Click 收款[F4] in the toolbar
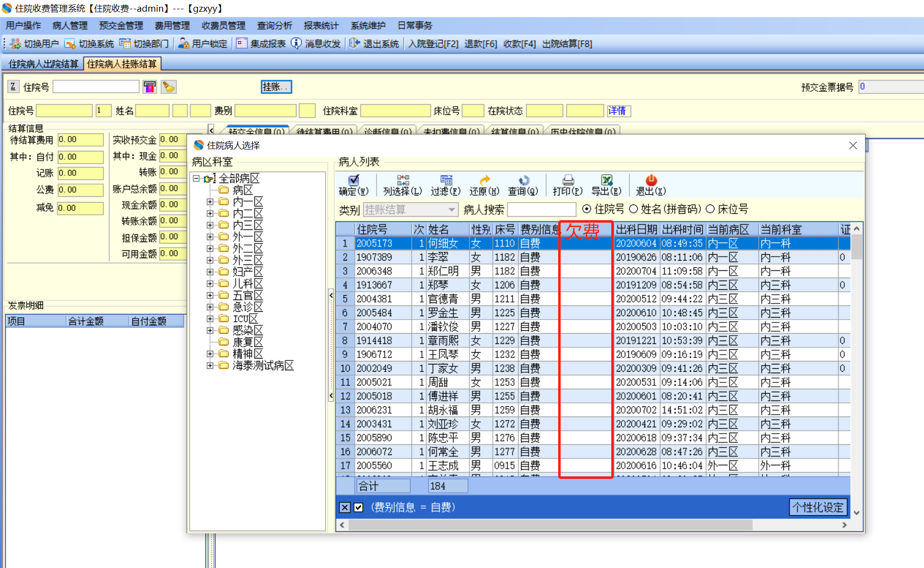The width and height of the screenshot is (924, 568). pyautogui.click(x=520, y=44)
